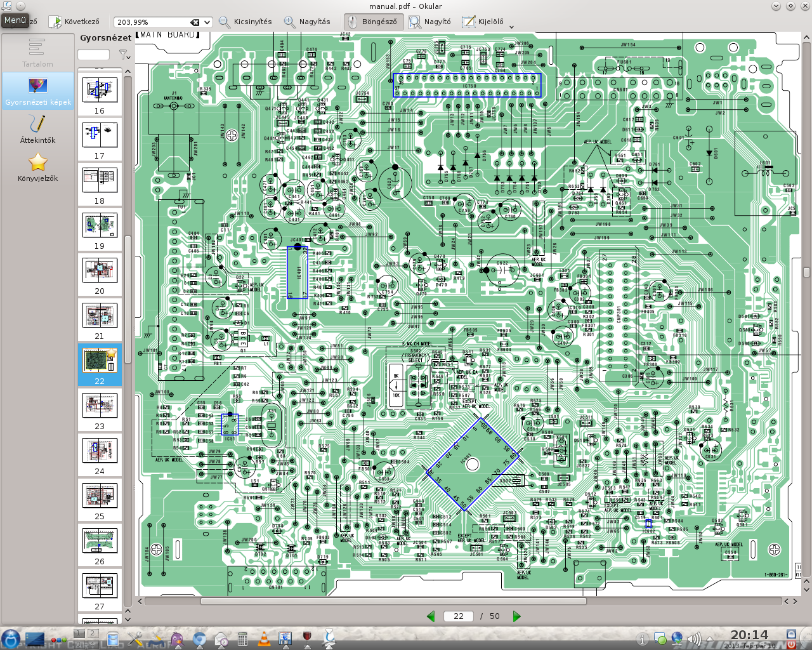Go to the next page with Következő

pos(74,22)
